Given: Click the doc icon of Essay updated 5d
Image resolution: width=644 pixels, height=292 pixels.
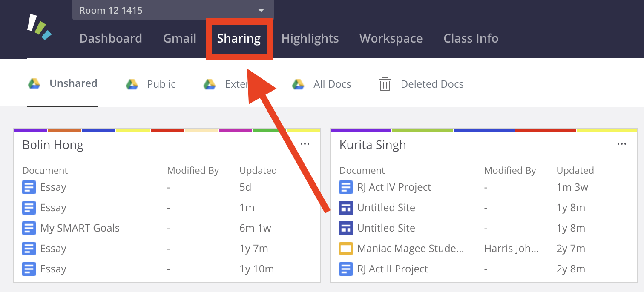Looking at the screenshot, I should point(29,187).
